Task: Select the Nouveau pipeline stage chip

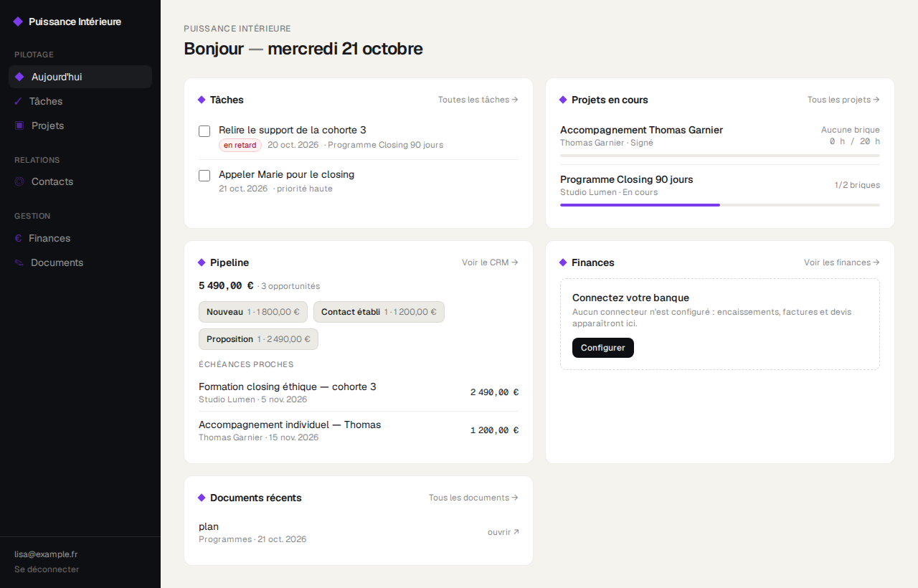Action: click(x=253, y=312)
